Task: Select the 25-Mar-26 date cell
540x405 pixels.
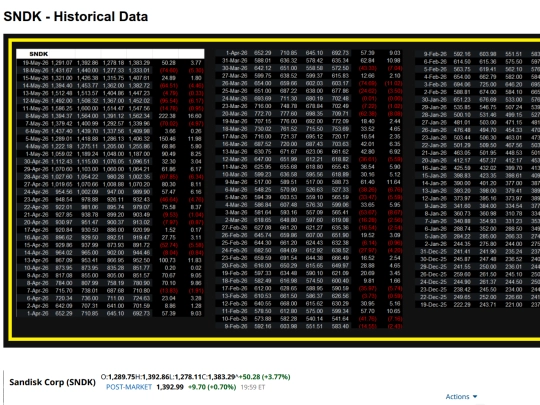Action: point(235,91)
